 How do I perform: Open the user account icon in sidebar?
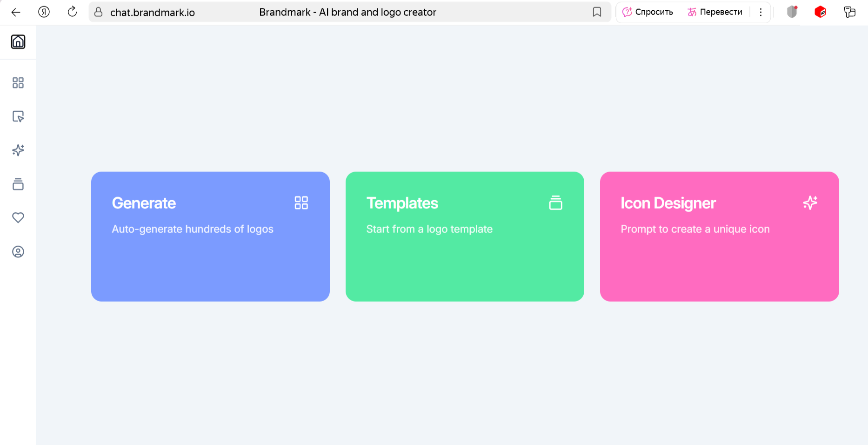[18, 252]
